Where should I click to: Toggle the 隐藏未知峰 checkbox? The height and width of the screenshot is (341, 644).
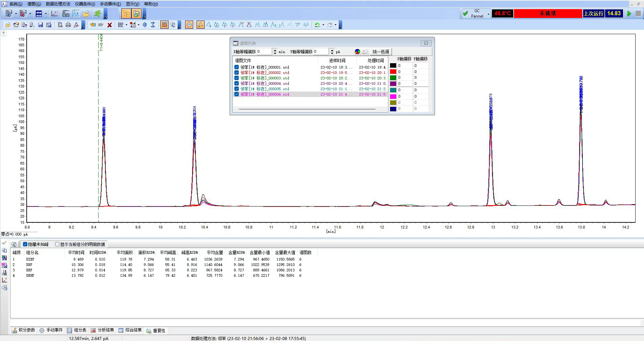(25, 244)
